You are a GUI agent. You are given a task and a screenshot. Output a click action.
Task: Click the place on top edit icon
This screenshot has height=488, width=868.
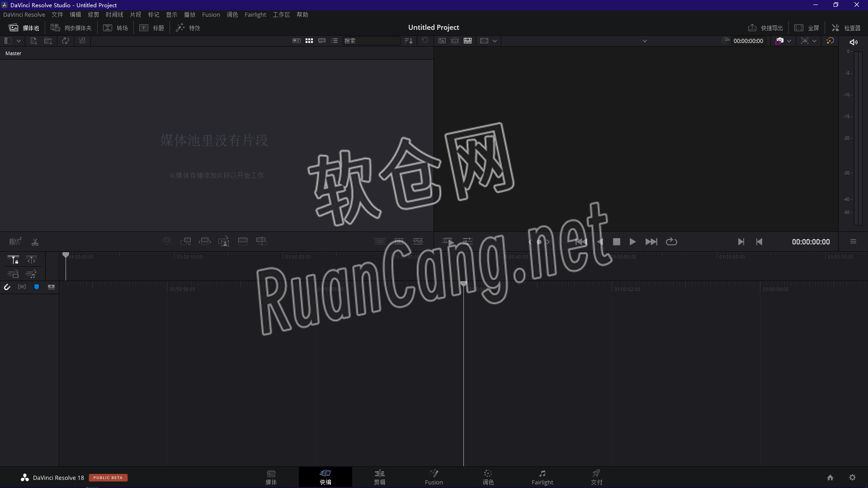click(243, 241)
